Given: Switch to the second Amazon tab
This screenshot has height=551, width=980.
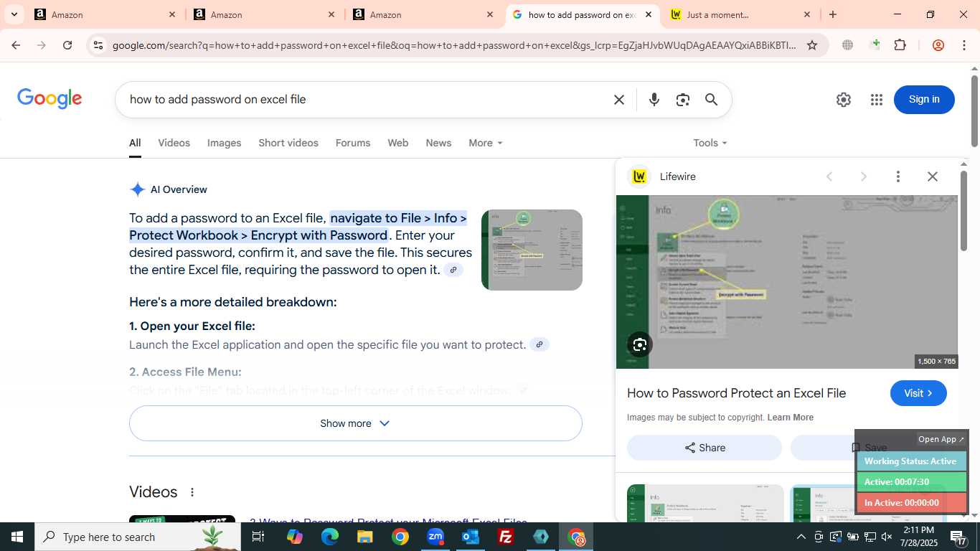Looking at the screenshot, I should (x=265, y=14).
